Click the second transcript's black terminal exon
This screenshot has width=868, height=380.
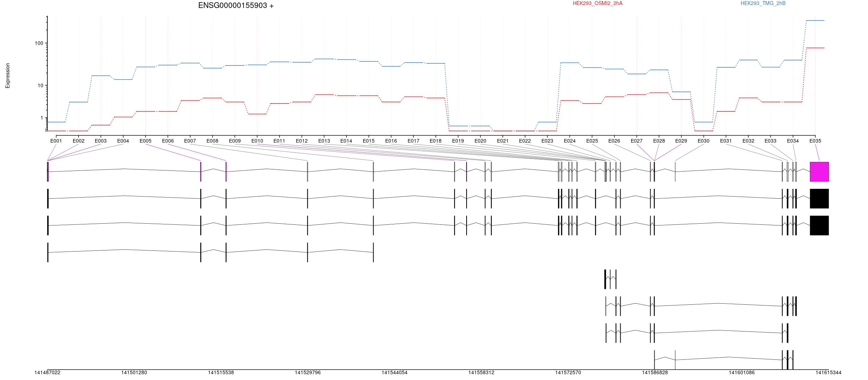click(x=819, y=199)
